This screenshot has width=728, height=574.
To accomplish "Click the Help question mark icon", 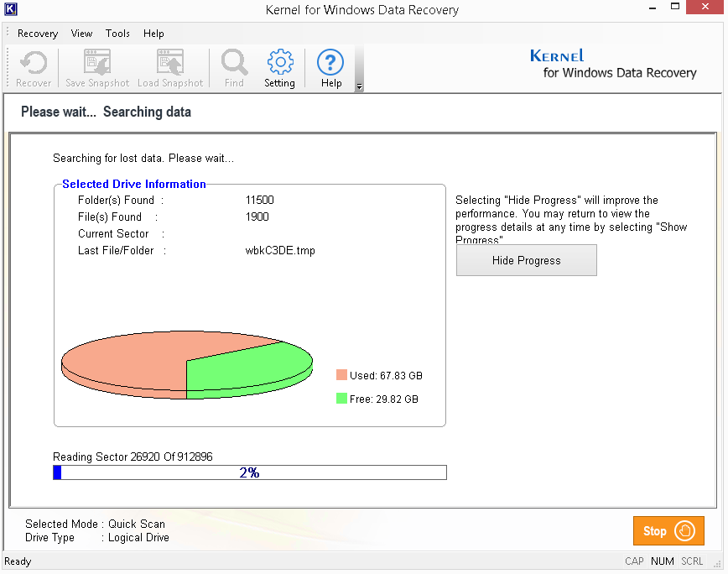I will [x=330, y=68].
